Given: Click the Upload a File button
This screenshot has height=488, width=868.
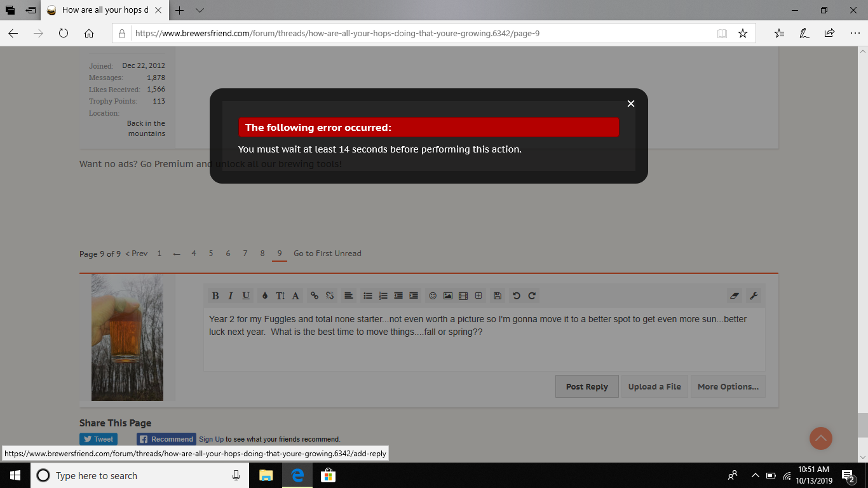Looking at the screenshot, I should point(654,386).
